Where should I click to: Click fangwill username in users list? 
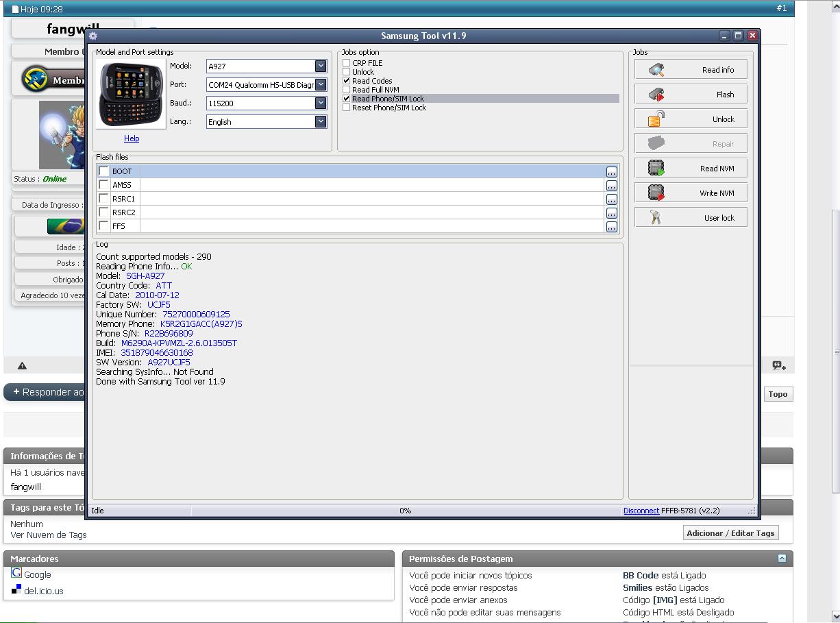click(26, 487)
